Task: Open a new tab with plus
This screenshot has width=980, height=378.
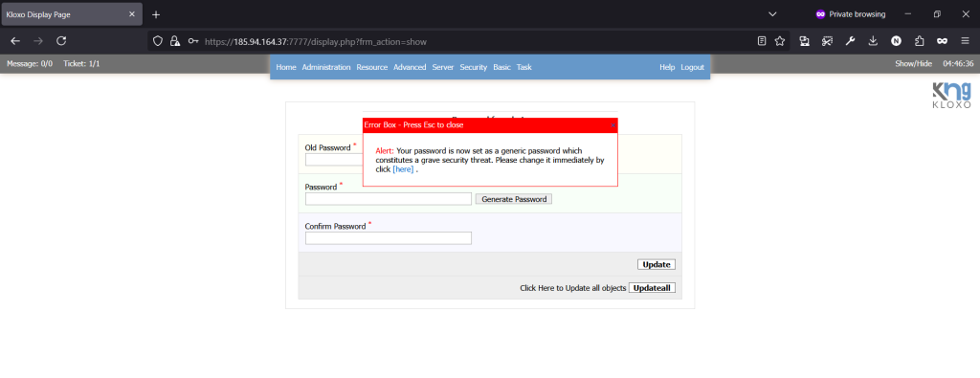Action: (156, 14)
